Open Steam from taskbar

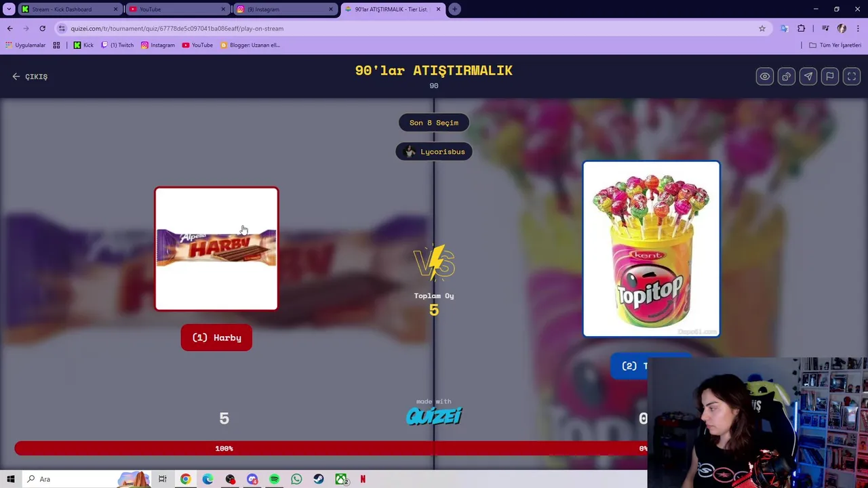(x=319, y=479)
